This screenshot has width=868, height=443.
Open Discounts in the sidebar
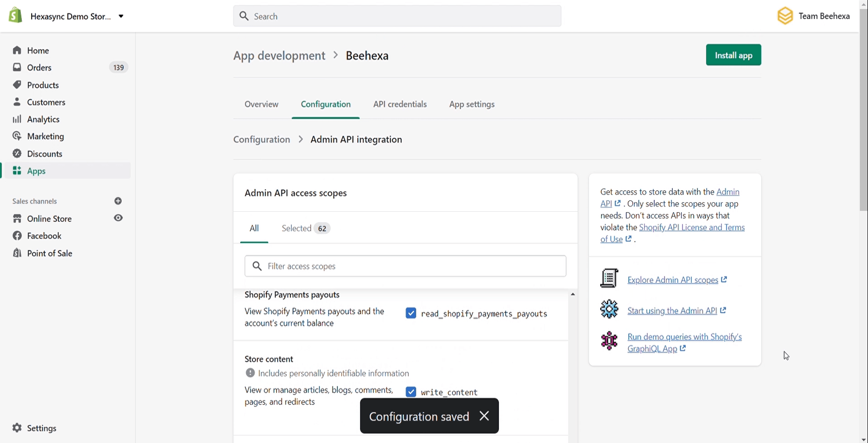tap(45, 154)
